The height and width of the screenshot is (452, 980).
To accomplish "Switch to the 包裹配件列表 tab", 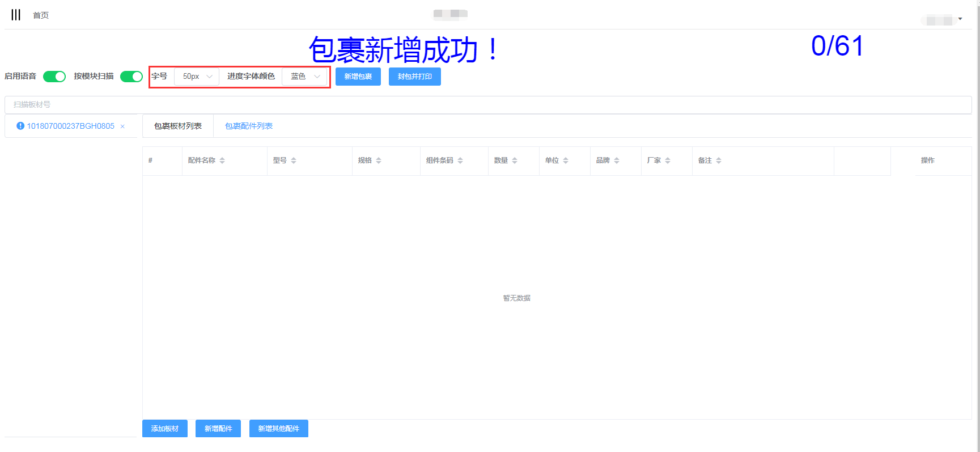I will point(249,126).
